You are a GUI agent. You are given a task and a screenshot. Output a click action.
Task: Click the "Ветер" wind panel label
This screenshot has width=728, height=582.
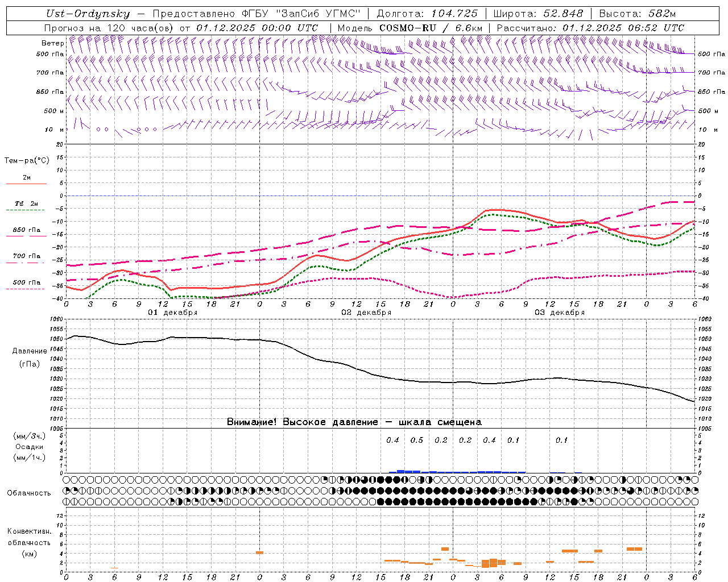point(53,43)
